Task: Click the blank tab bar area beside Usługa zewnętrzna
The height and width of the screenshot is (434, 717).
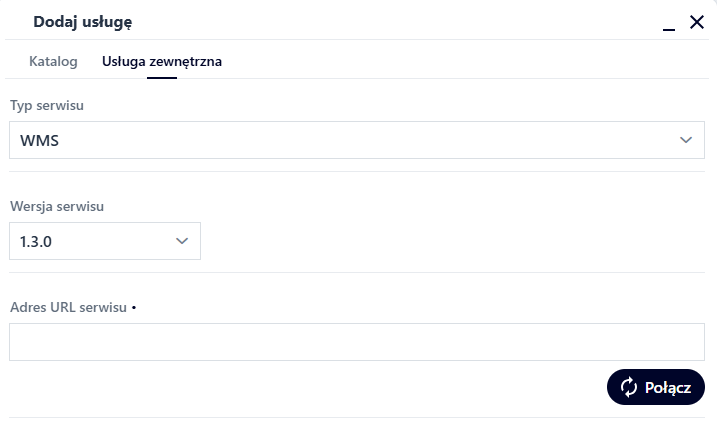Action: 450,62
